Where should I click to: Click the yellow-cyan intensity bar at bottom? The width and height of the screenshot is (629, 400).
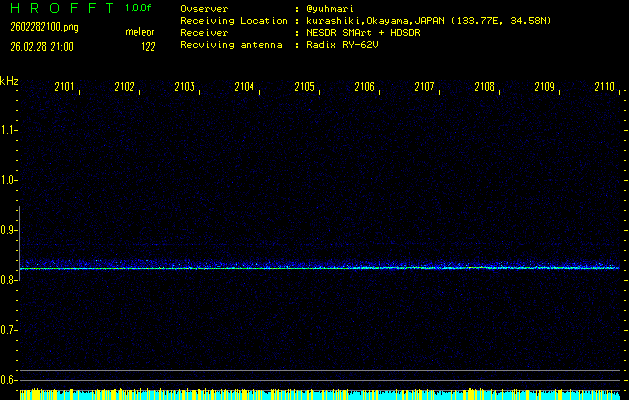coord(320,395)
